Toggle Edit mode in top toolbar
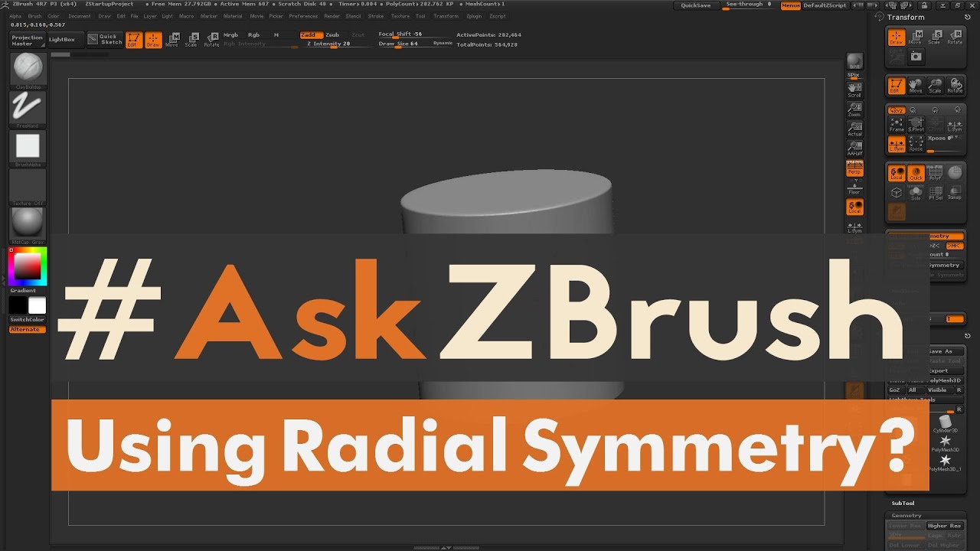The width and height of the screenshot is (980, 551). click(x=133, y=40)
